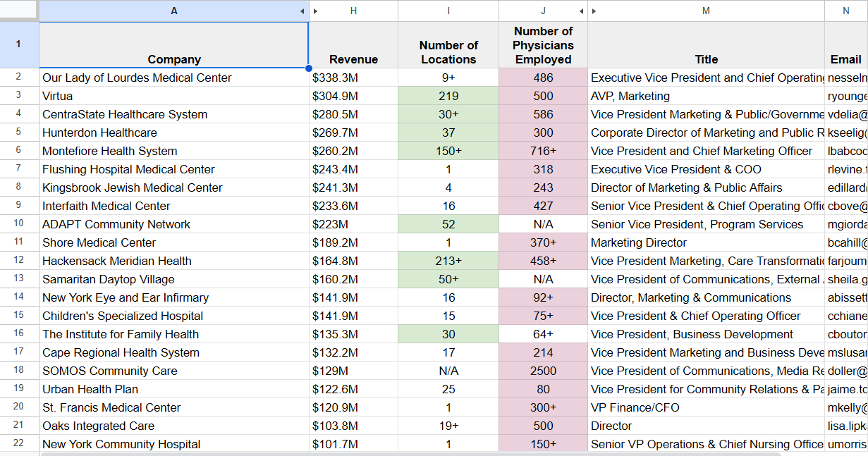Viewport: 868px width, 456px height.
Task: Select Hackensack Meridian Health cell
Action: pyautogui.click(x=174, y=261)
